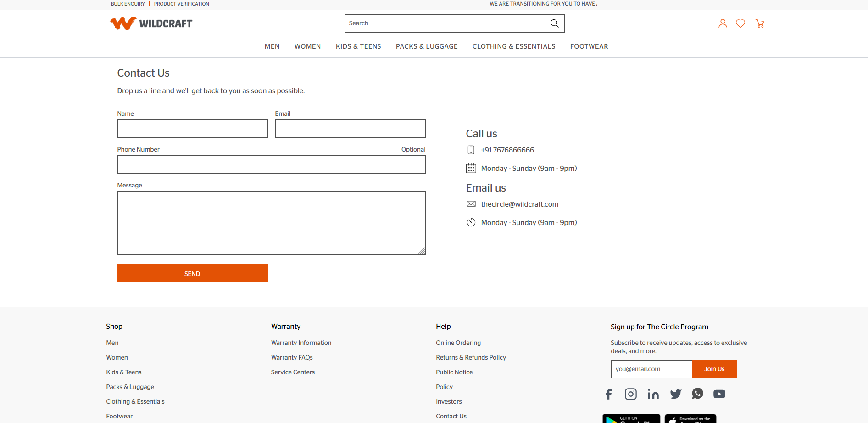Viewport: 868px width, 423px height.
Task: Open the LinkedIn social icon
Action: (653, 394)
